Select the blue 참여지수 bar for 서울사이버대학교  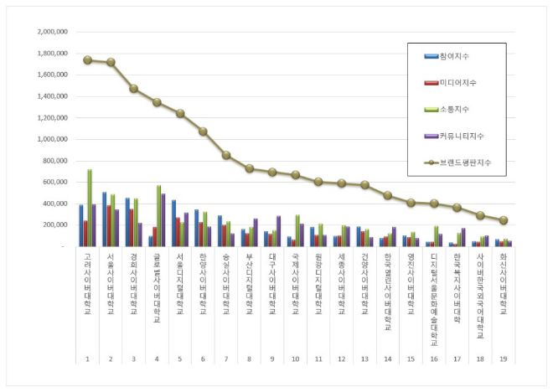pos(104,219)
